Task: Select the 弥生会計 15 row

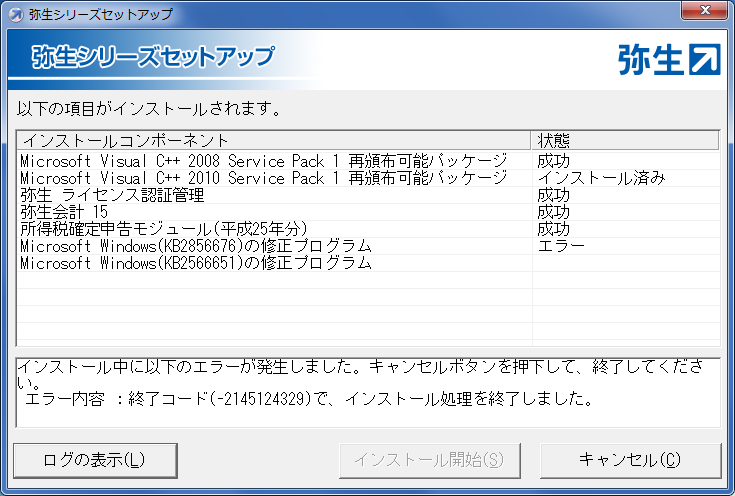Action: point(368,212)
